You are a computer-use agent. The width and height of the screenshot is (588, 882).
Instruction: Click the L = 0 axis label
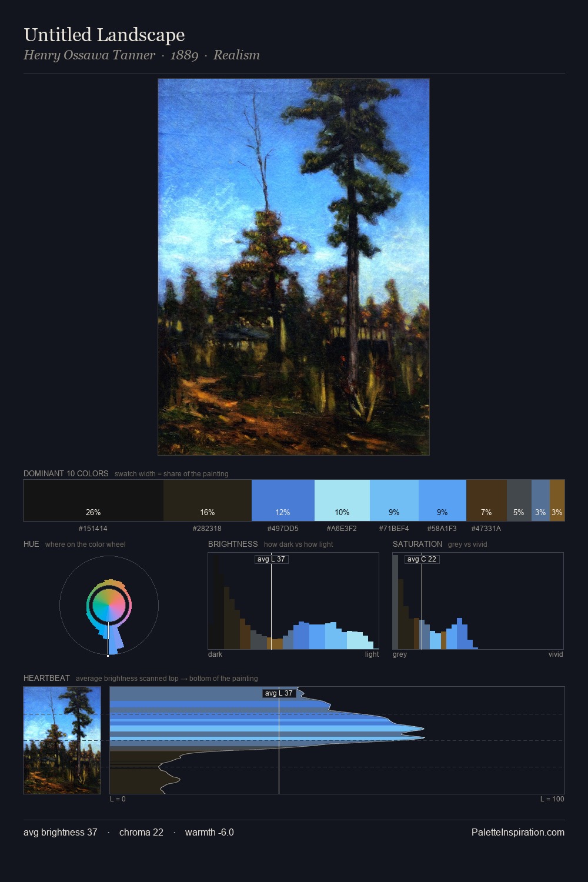tap(118, 799)
